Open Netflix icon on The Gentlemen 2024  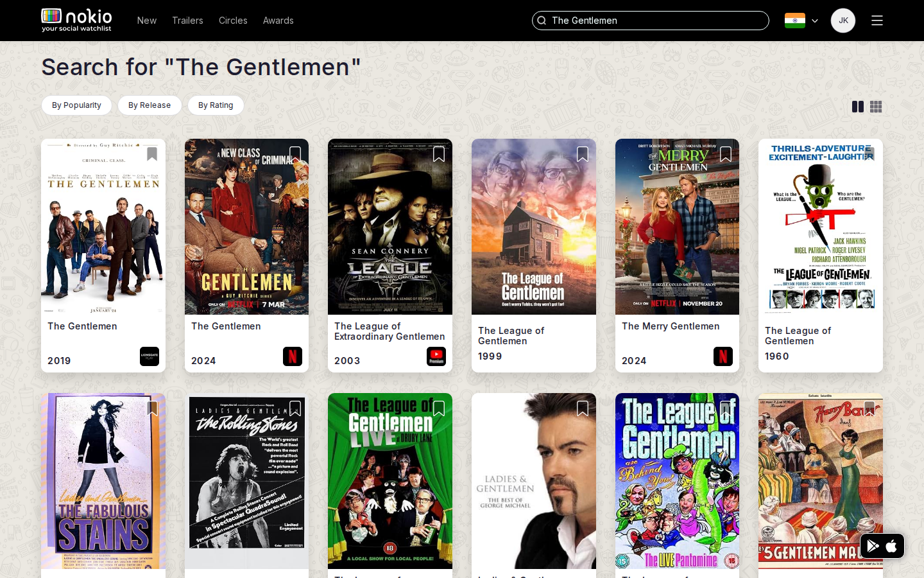[293, 356]
